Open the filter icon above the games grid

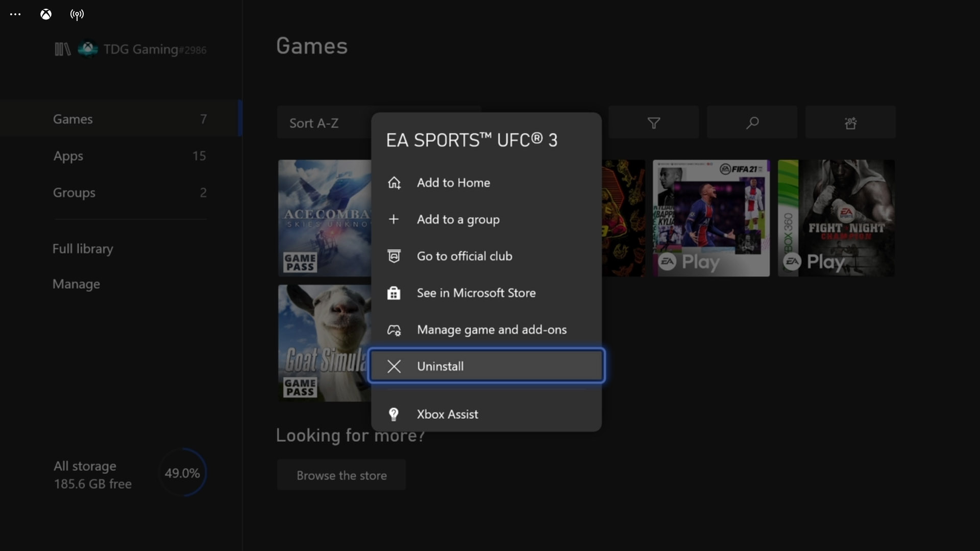pyautogui.click(x=654, y=122)
